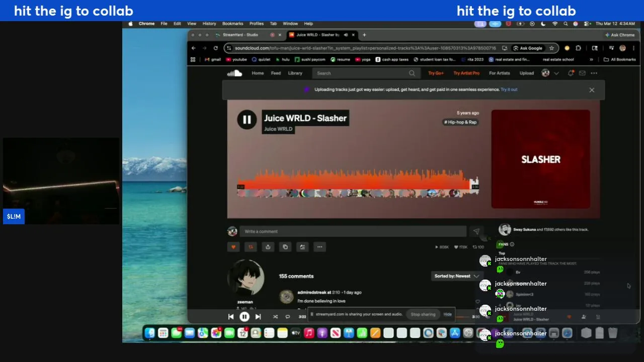Toggle shuffle in the player bar
644x362 pixels.
click(x=275, y=317)
